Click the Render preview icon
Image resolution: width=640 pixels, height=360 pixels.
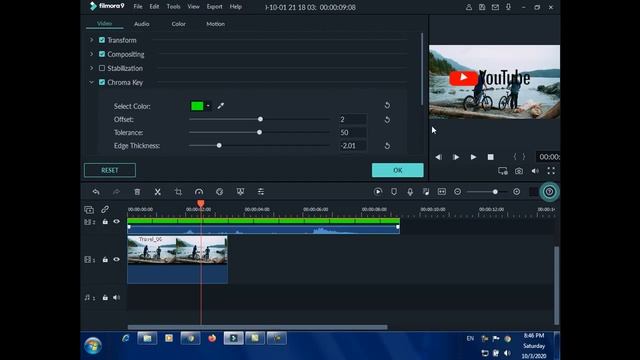point(378,192)
